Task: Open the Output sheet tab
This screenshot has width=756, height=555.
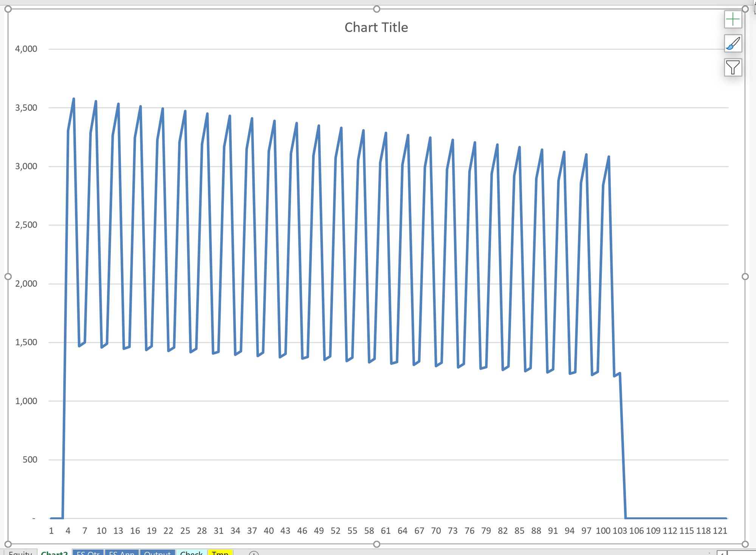Action: pos(157,553)
